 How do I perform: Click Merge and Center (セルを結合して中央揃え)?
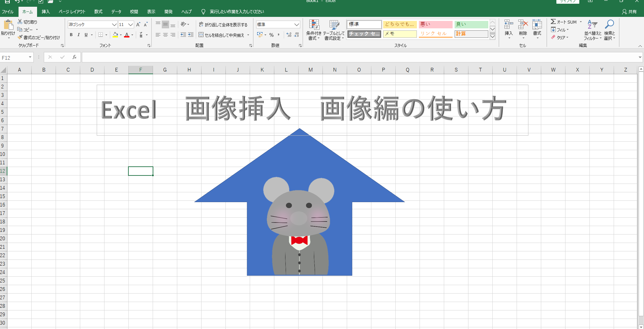coord(221,35)
